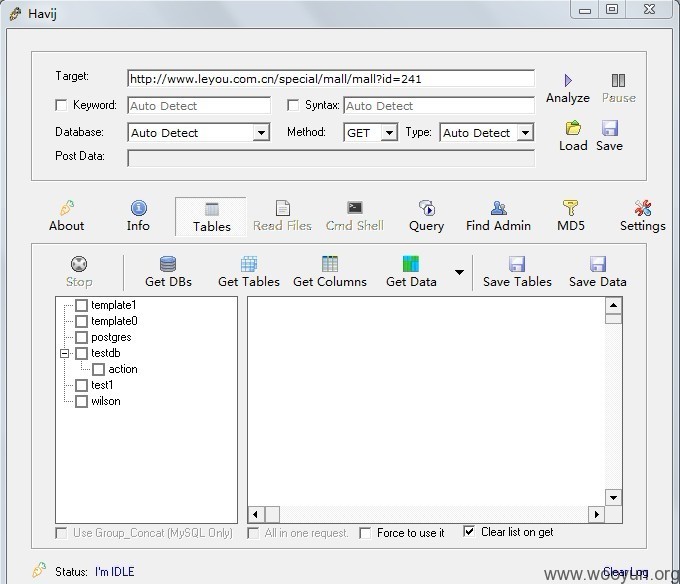Click the Keyword Auto Detect field
680x584 pixels.
coord(199,106)
